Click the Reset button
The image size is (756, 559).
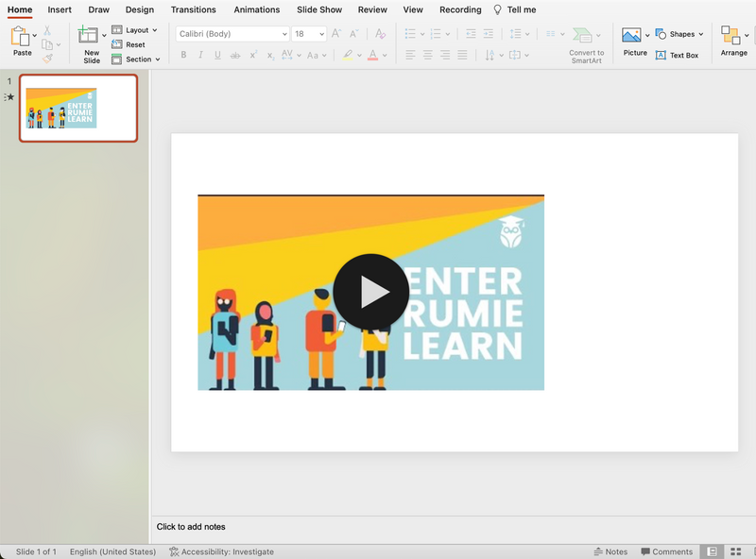129,44
